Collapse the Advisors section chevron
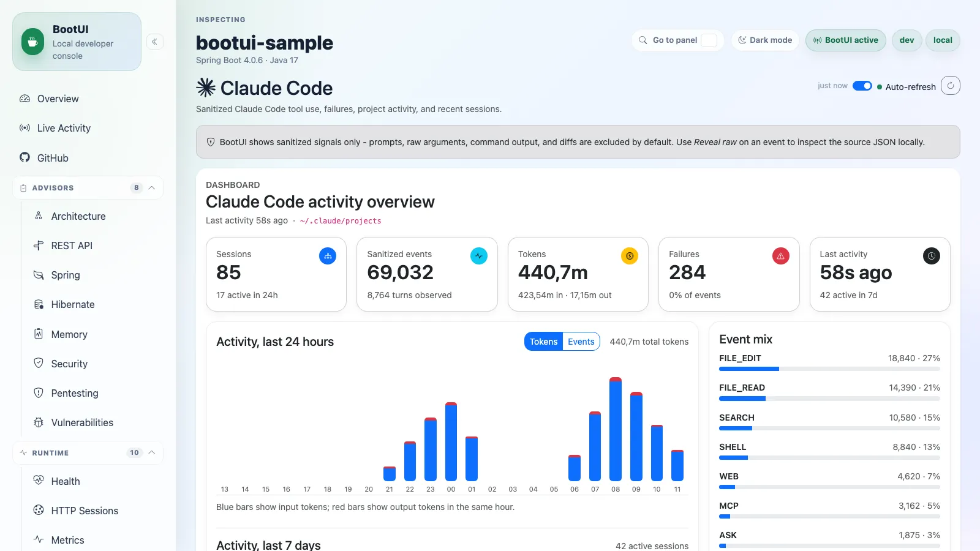Screen dimensions: 980x551 [x=152, y=188]
